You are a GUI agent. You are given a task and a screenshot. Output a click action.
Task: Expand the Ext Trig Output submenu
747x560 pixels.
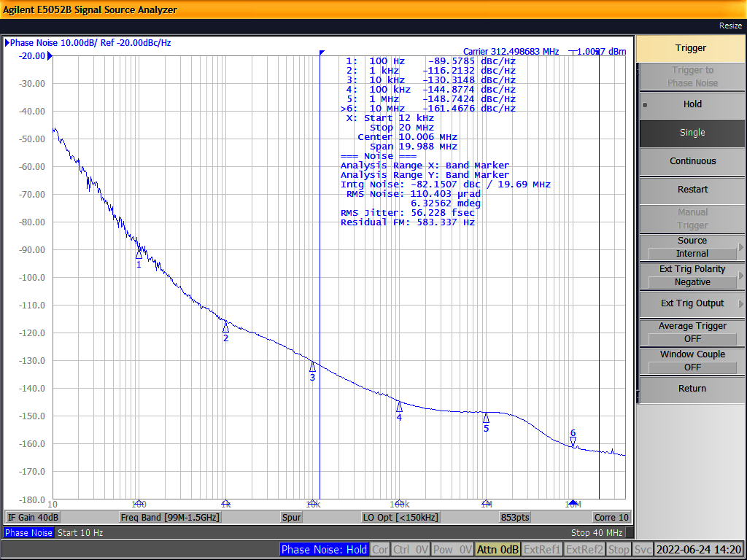pos(692,303)
